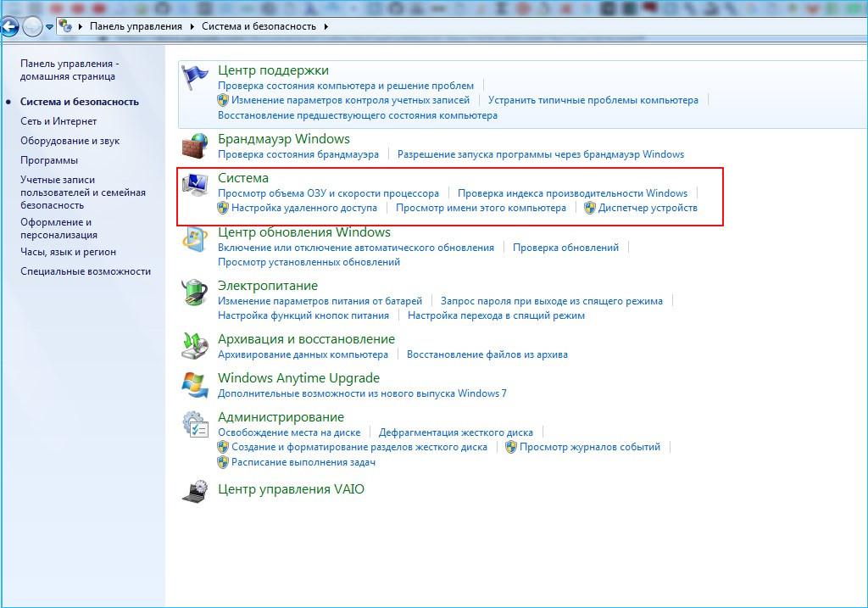This screenshot has width=868, height=608.
Task: Open the Брандмауэр Windows heading
Action: coord(283,139)
